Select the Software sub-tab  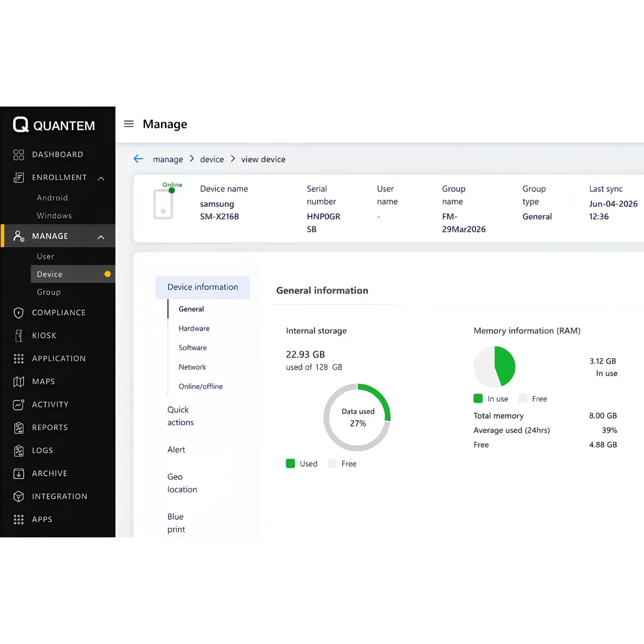(x=193, y=348)
